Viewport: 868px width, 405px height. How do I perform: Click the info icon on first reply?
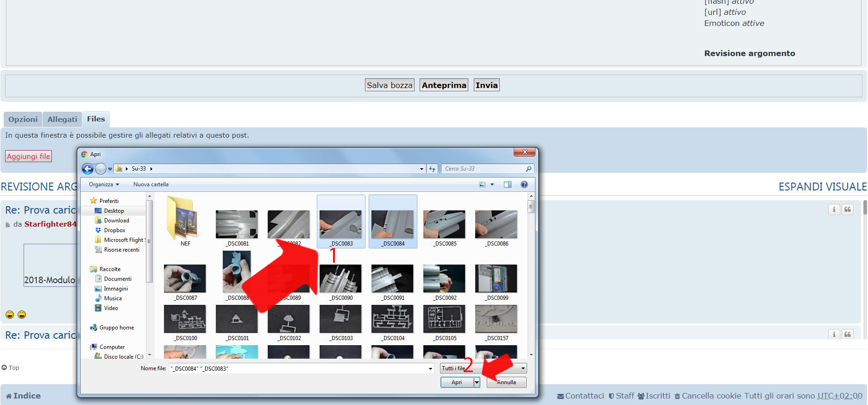[834, 209]
